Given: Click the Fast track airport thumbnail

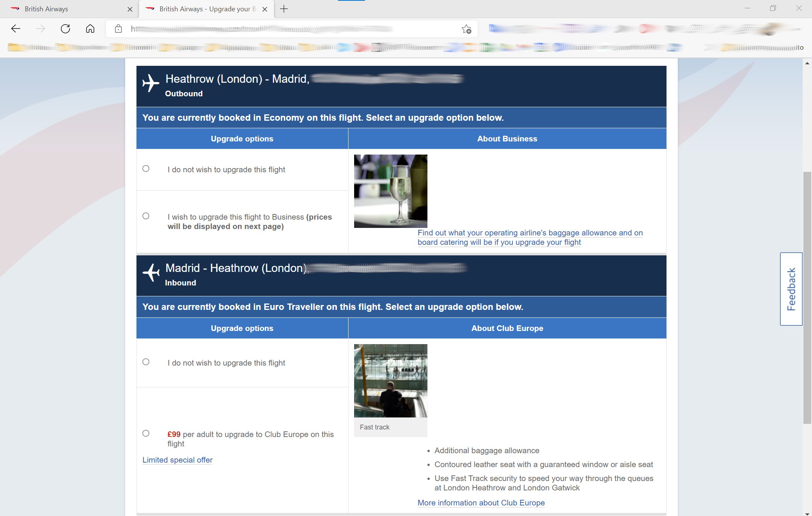Looking at the screenshot, I should pos(391,381).
